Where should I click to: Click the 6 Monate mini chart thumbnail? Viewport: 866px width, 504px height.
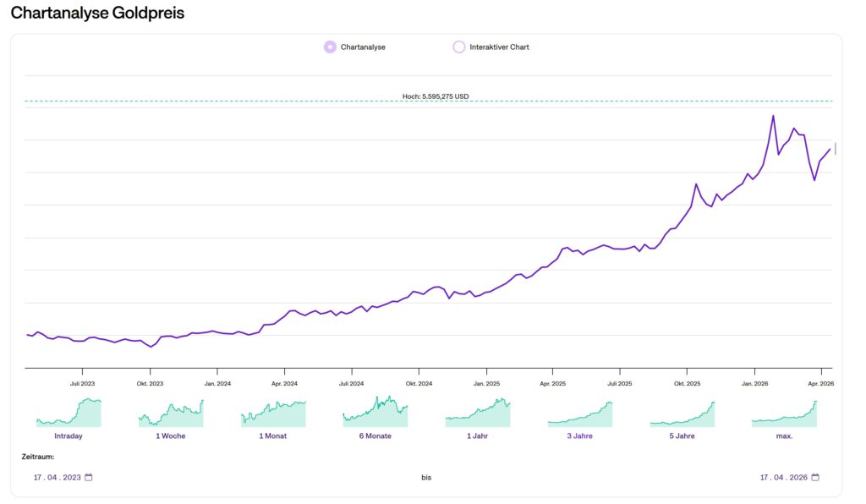pos(375,413)
